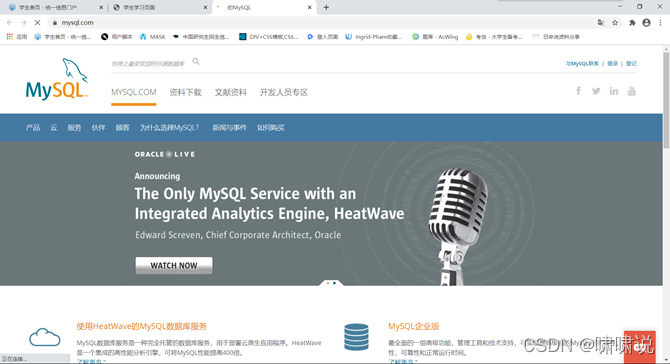Close the MySQL tab

(x=310, y=7)
